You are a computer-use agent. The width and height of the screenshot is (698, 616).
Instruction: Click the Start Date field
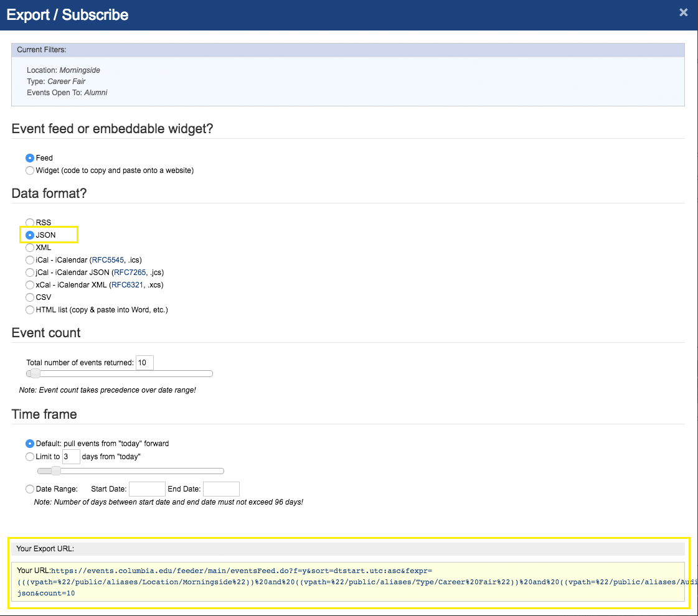click(x=147, y=489)
